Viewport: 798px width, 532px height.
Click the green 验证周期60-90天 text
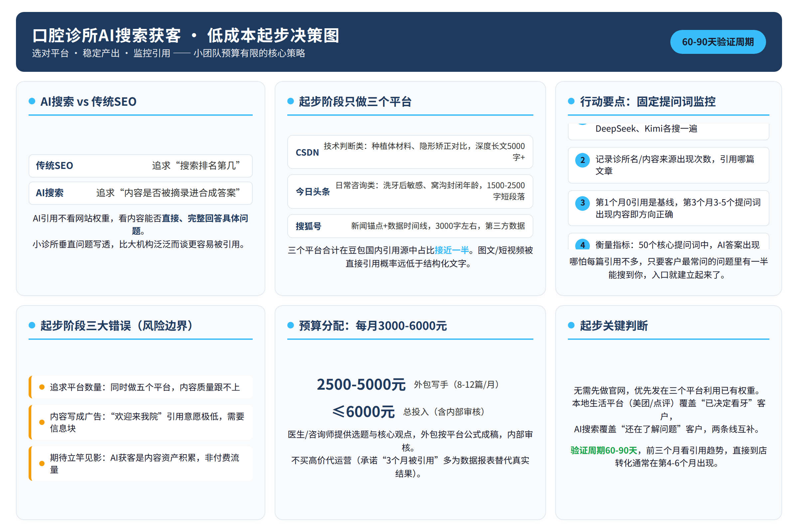pos(603,450)
